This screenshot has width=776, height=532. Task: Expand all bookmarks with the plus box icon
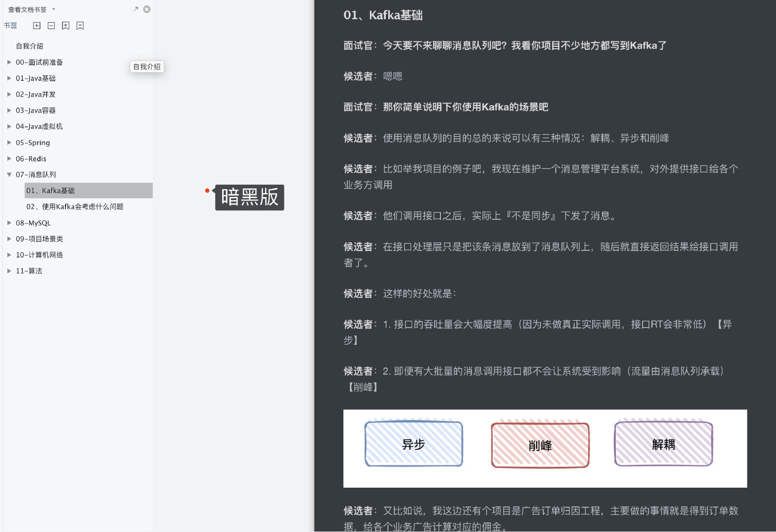click(x=36, y=26)
